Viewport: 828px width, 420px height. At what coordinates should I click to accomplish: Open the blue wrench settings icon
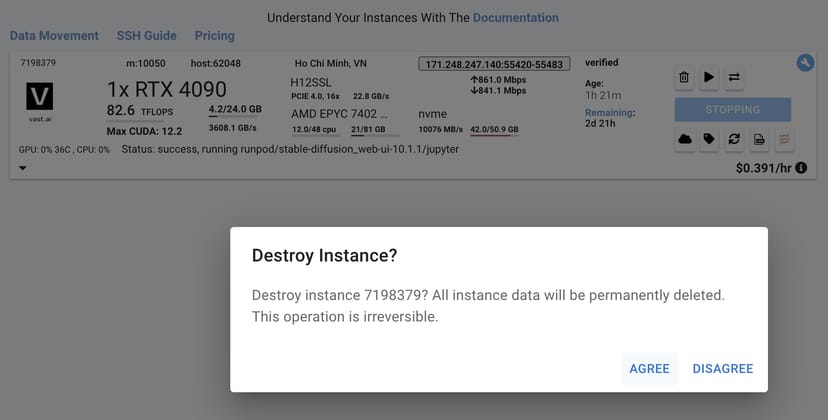coord(805,63)
